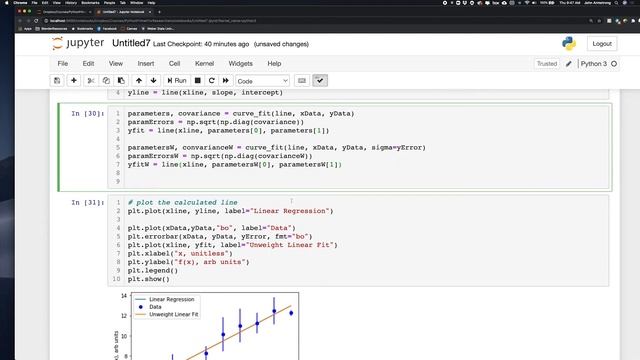Restart kernel and run all icon
Image resolution: width=640 pixels, height=360 pixels.
[x=226, y=81]
